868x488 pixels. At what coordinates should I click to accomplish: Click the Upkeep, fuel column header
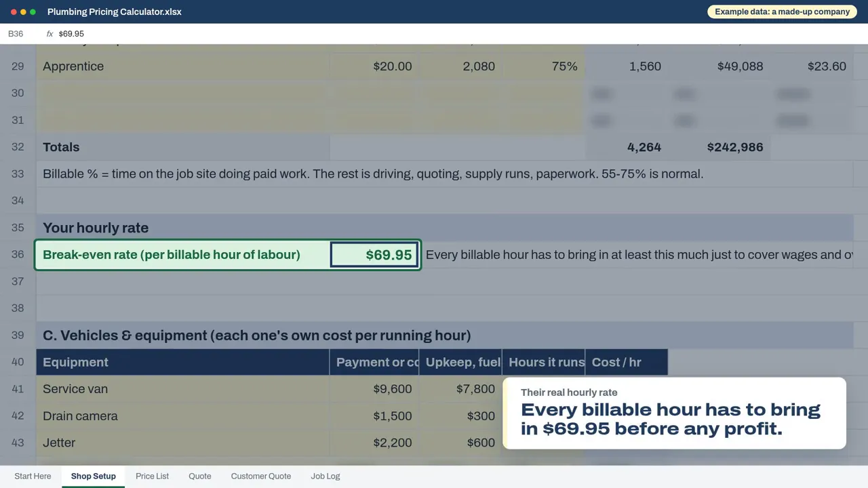tap(460, 362)
